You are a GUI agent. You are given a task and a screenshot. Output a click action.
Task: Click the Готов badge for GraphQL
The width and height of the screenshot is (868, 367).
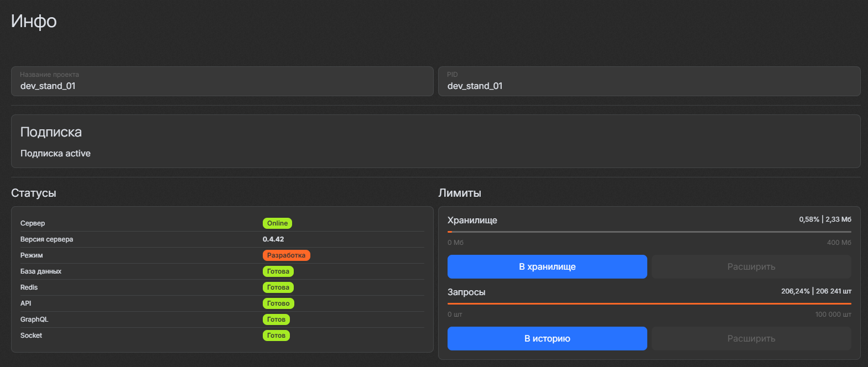(276, 319)
